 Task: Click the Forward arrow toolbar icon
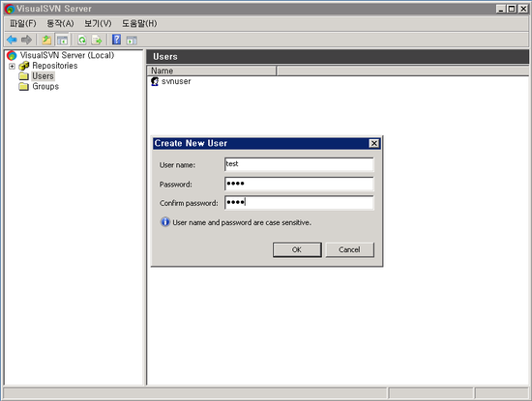tap(26, 40)
